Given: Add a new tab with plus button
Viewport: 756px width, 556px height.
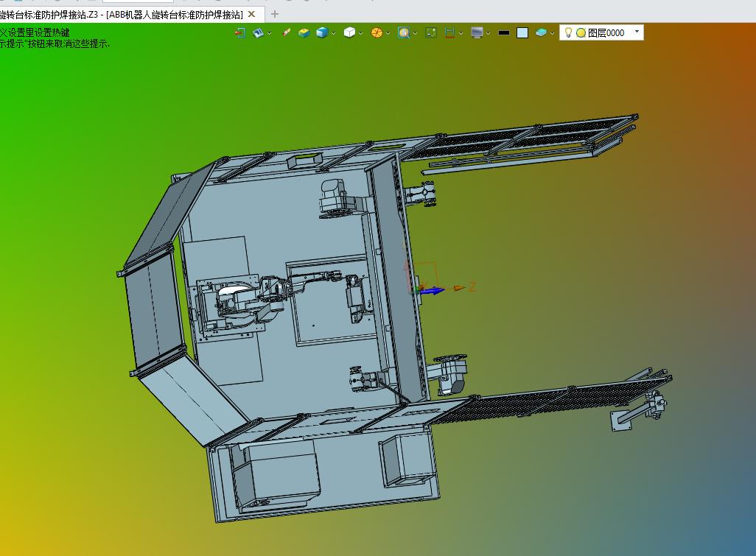Looking at the screenshot, I should [275, 15].
